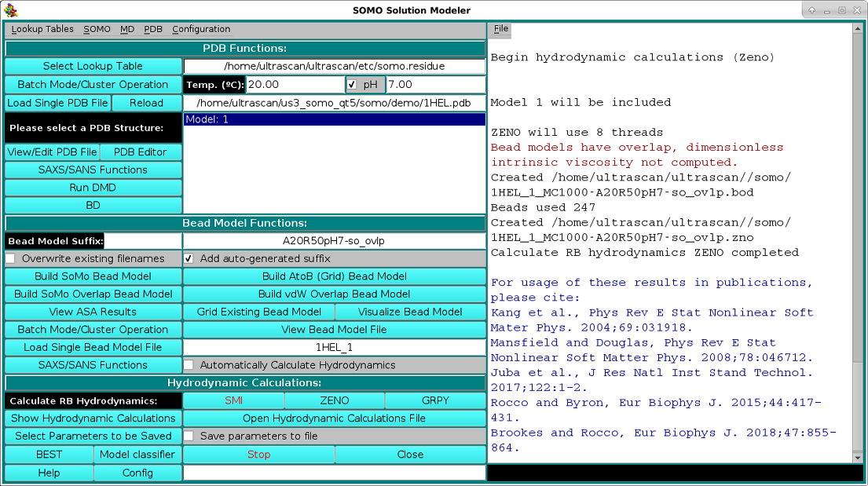This screenshot has height=486, width=868.
Task: Click View ASA Results
Action: 93,312
